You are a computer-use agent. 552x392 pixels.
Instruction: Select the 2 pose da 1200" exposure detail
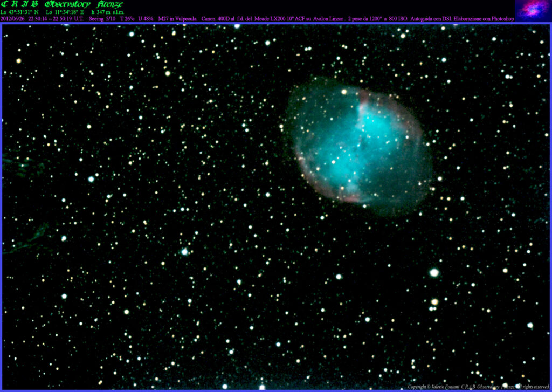(x=365, y=18)
